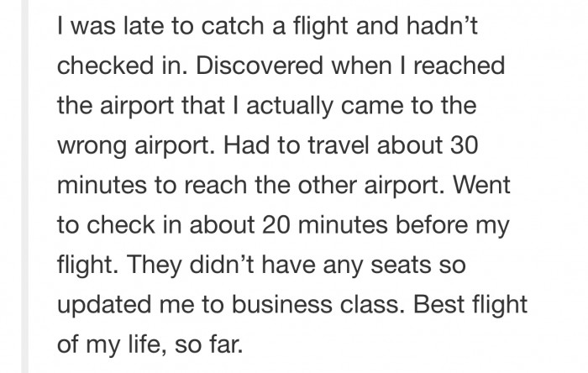Click the word "wrong" before airport
This screenshot has width=588, height=373.
pyautogui.click(x=92, y=145)
